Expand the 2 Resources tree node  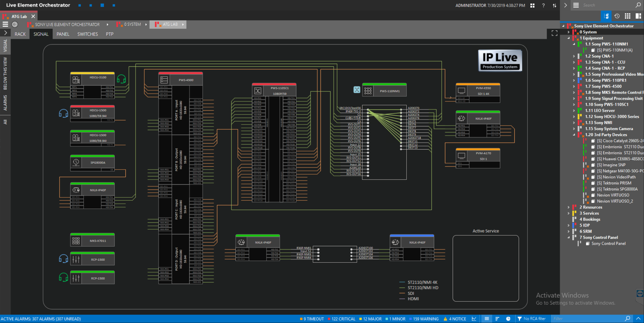coord(568,207)
